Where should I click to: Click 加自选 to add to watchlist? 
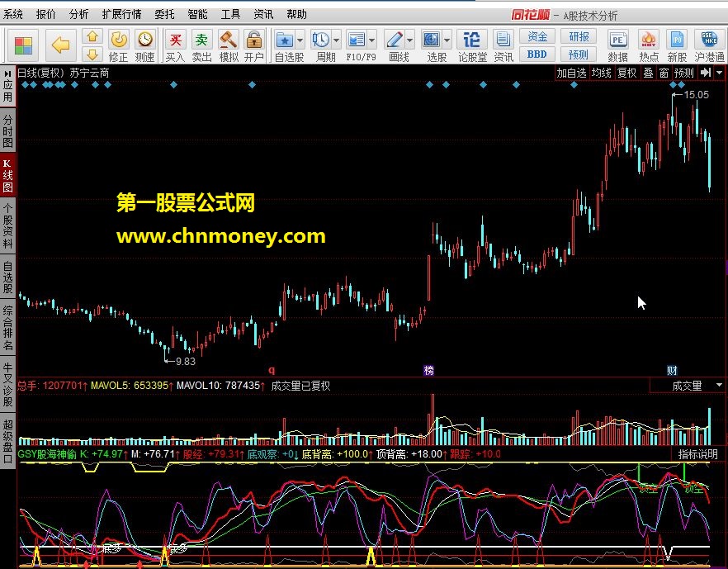(571, 73)
